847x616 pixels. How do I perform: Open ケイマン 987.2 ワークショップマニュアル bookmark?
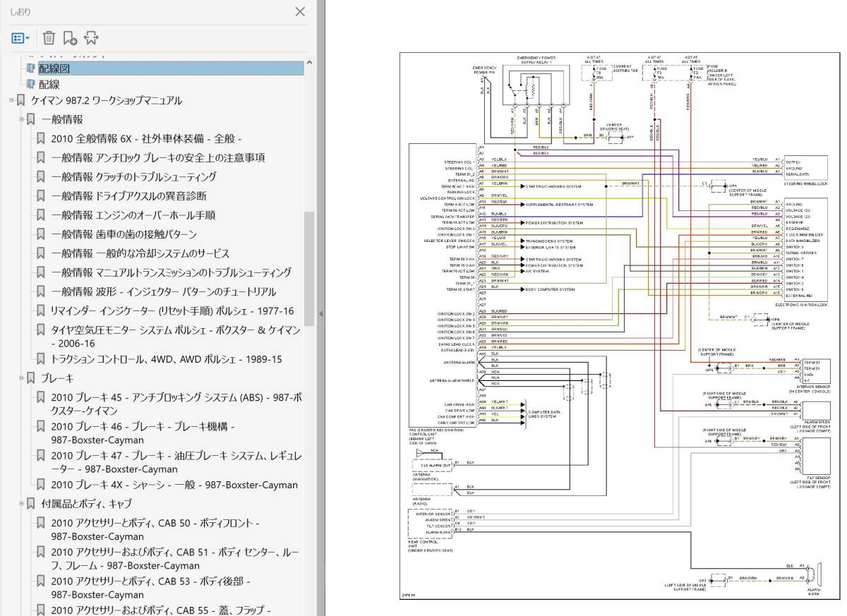coord(106,100)
